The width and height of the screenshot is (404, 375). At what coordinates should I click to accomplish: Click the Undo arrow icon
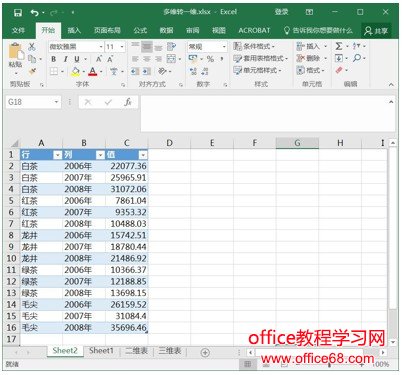point(34,13)
